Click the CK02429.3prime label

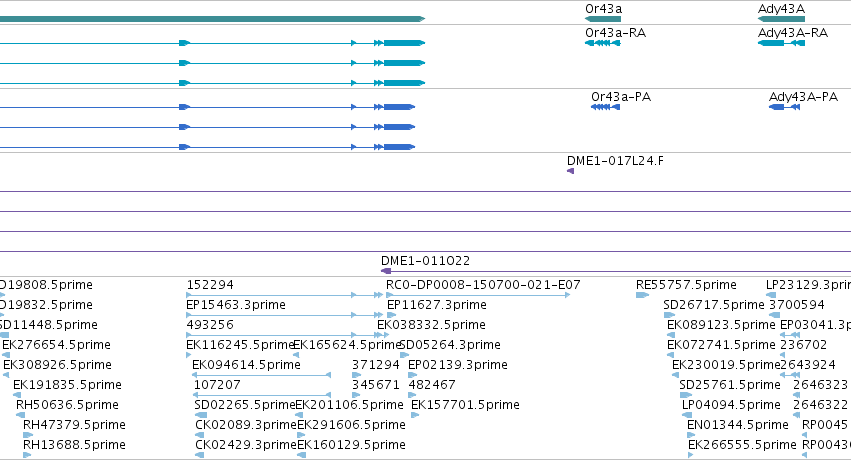pyautogui.click(x=246, y=445)
